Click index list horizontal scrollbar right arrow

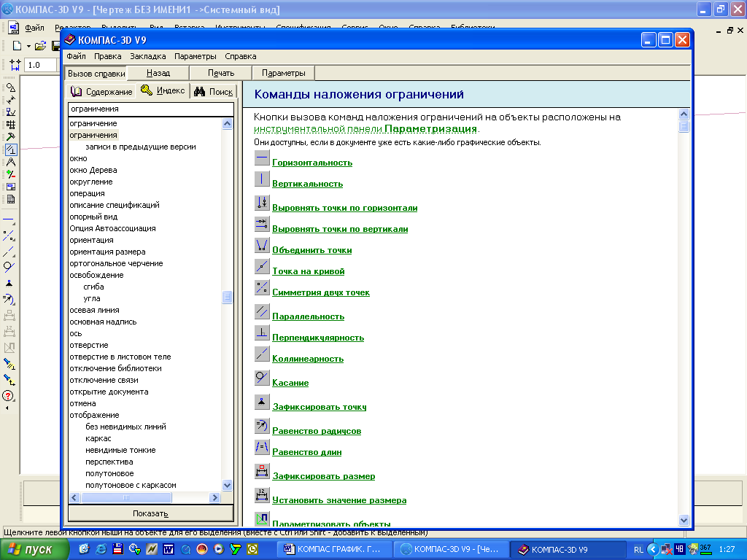(x=214, y=497)
